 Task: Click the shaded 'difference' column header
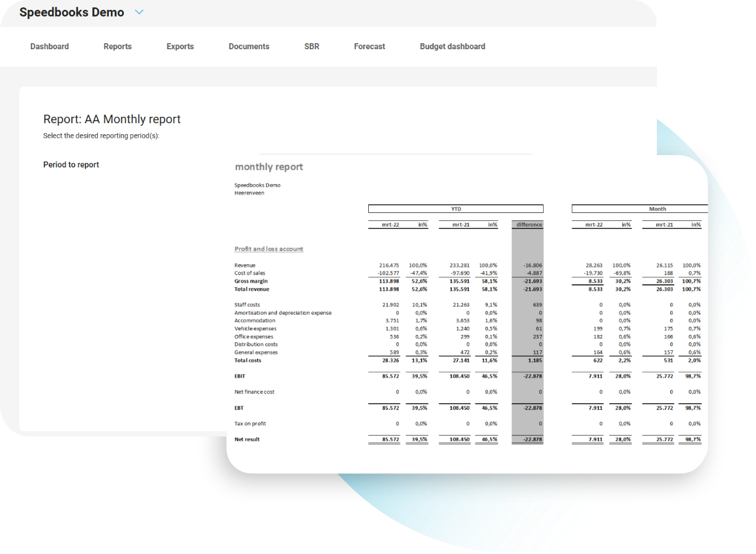529,225
